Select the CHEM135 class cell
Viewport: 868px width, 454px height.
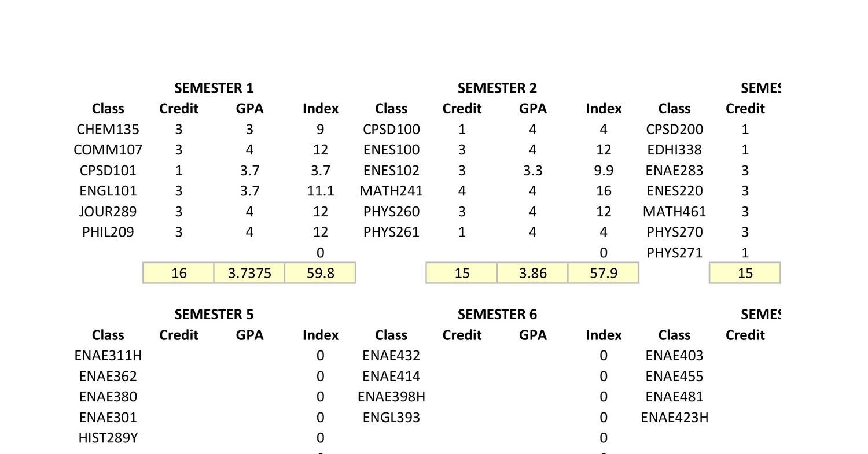click(108, 130)
